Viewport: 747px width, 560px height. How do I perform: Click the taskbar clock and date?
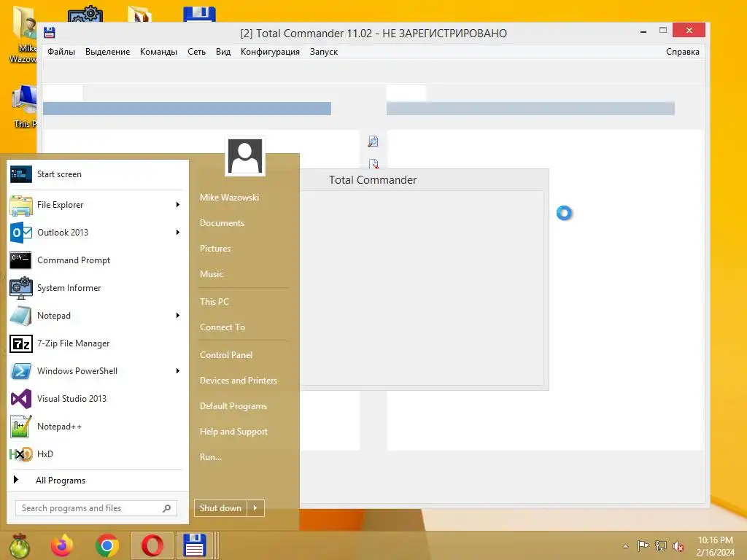[715, 546]
